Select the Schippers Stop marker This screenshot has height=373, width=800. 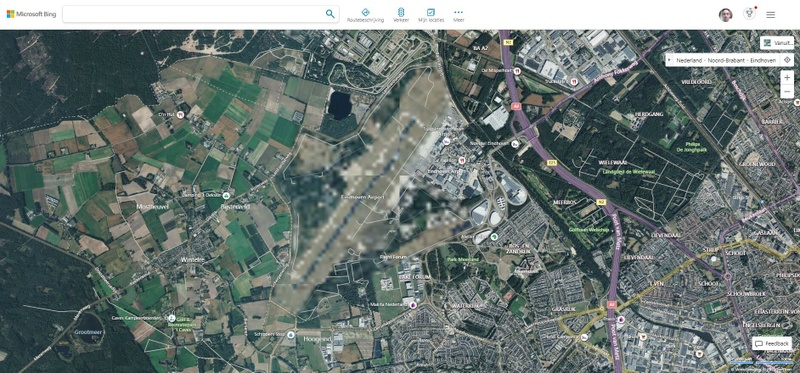click(290, 335)
